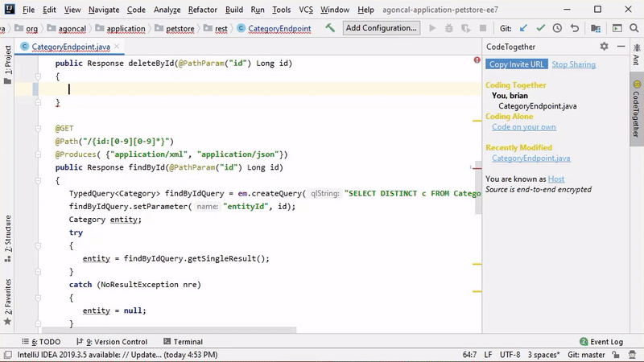Open the UTF-8 encoding selector
This screenshot has height=362, width=644.
(510, 354)
